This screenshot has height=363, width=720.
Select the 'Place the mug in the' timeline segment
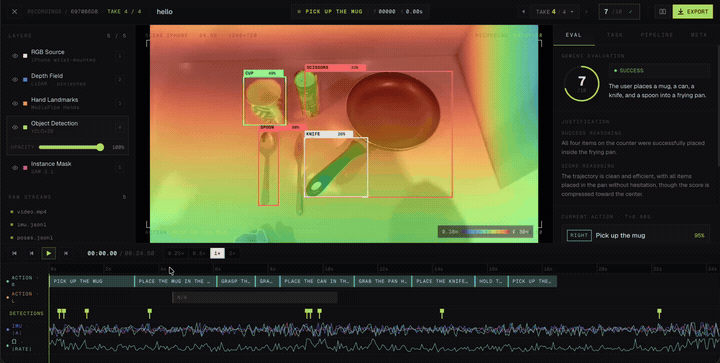tap(175, 281)
